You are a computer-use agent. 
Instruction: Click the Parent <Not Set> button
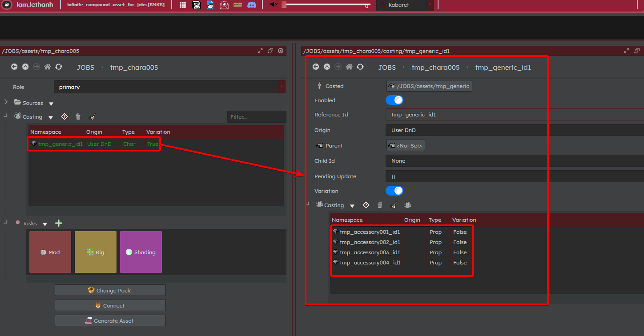[x=406, y=145]
